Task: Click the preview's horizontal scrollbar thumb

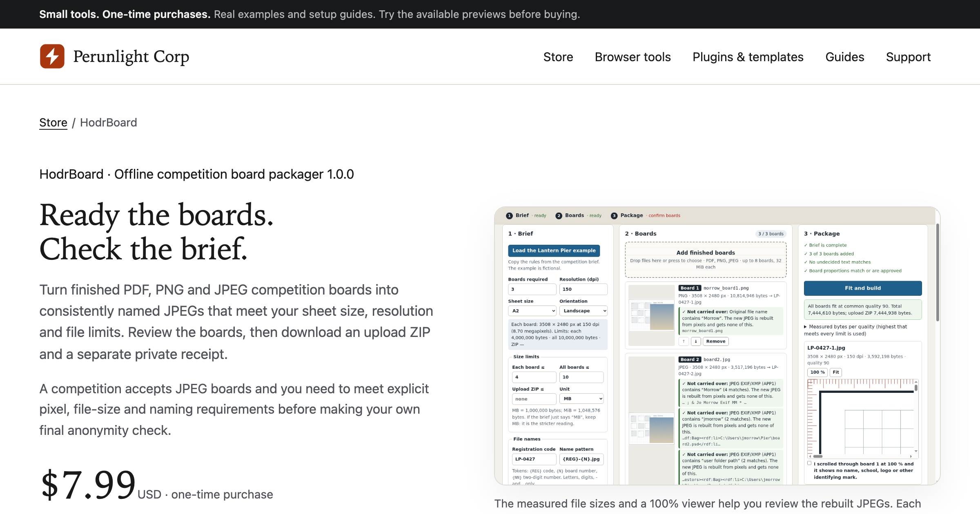Action: [817, 456]
